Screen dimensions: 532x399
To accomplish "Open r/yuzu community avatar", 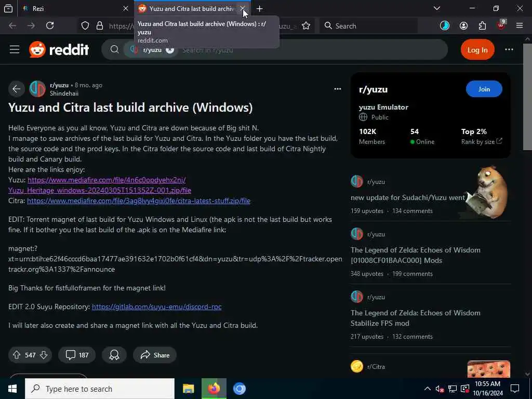I will 37,89.
